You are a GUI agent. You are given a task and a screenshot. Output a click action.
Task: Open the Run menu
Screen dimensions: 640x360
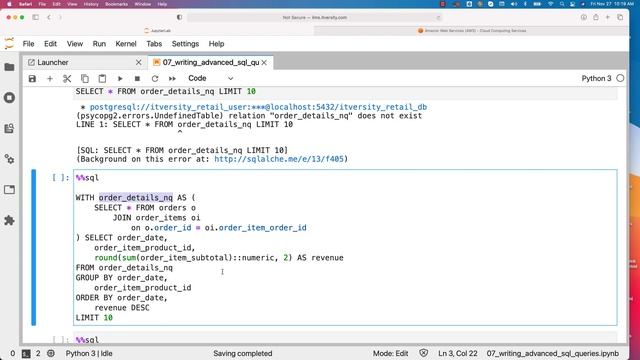(x=99, y=44)
